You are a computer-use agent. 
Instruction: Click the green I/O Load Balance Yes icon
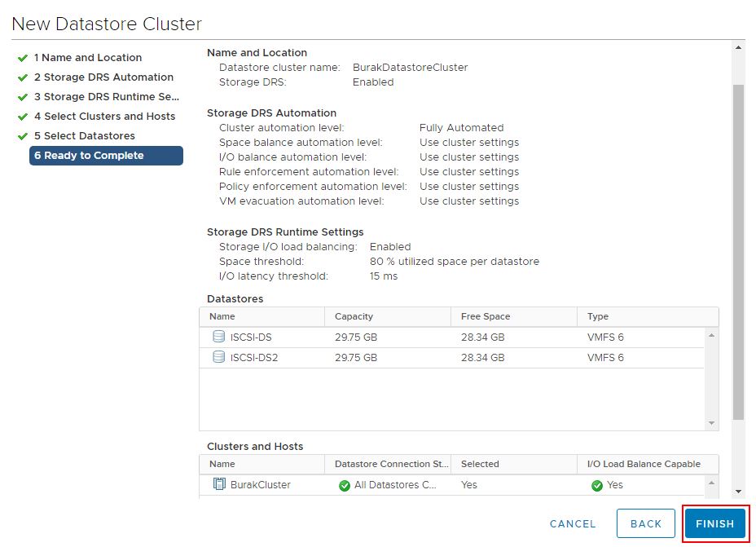point(597,485)
